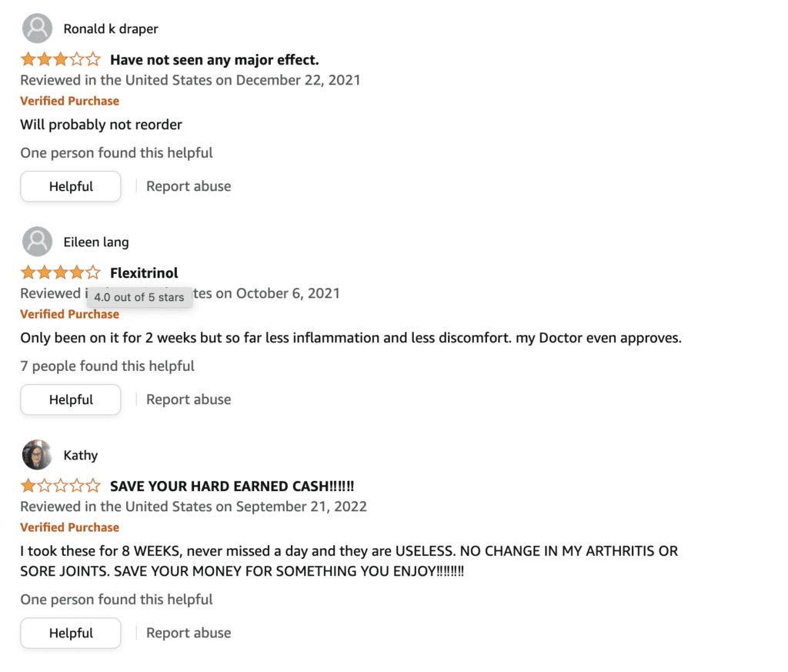This screenshot has width=788, height=672.
Task: Report abuse on Kathy's review
Action: (x=189, y=633)
